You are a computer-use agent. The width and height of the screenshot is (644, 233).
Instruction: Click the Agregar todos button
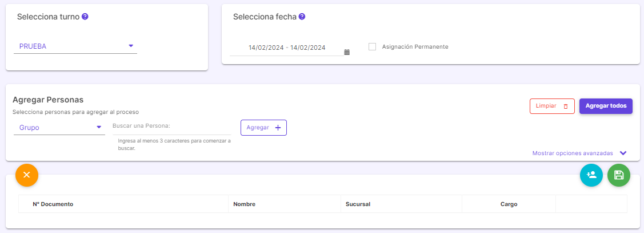tap(606, 106)
